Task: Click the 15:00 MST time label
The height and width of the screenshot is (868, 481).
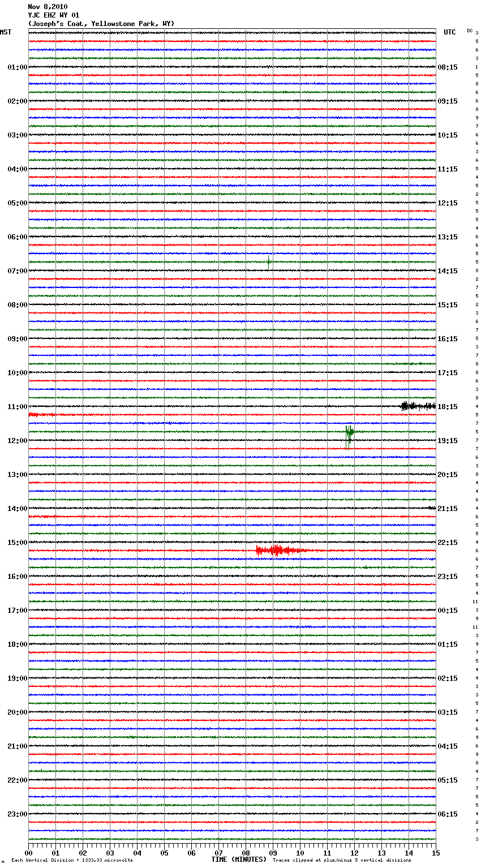Action: [17, 543]
